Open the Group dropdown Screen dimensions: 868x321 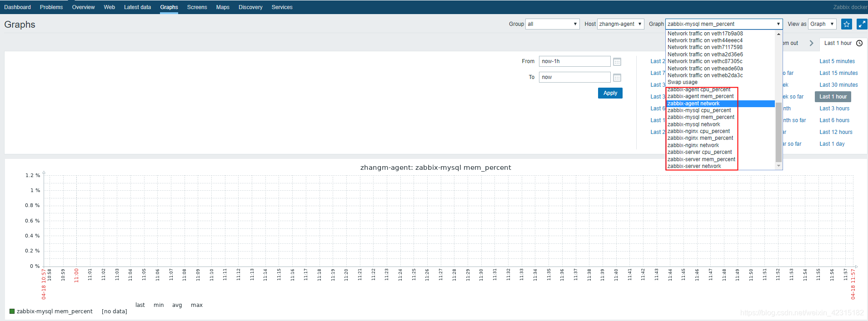pos(552,24)
